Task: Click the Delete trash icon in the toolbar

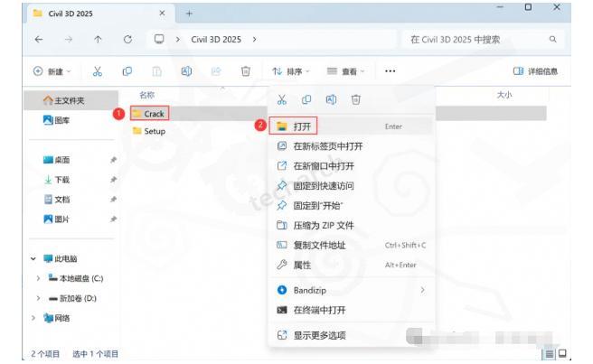Action: (246, 71)
